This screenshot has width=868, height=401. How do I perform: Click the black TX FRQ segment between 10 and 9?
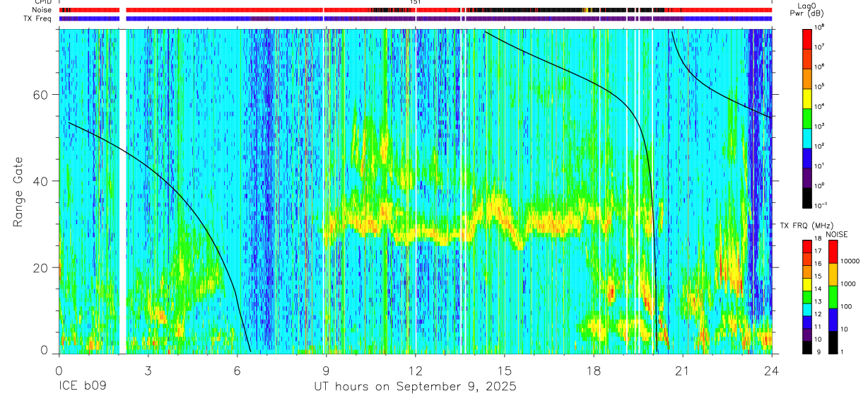[807, 347]
